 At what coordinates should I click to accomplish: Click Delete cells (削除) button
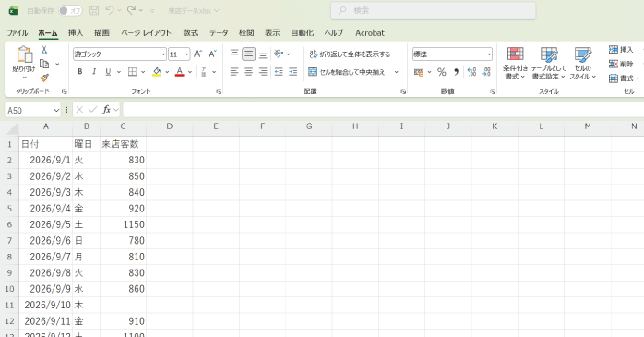point(621,64)
